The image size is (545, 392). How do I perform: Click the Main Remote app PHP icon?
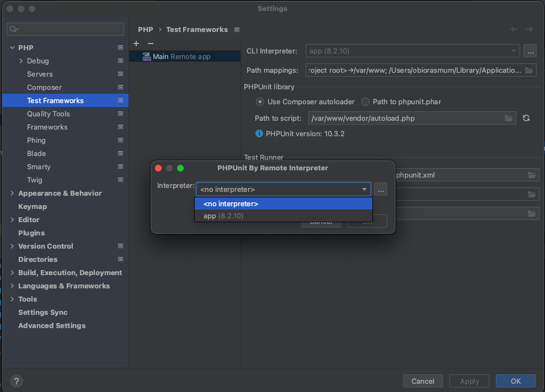[147, 56]
